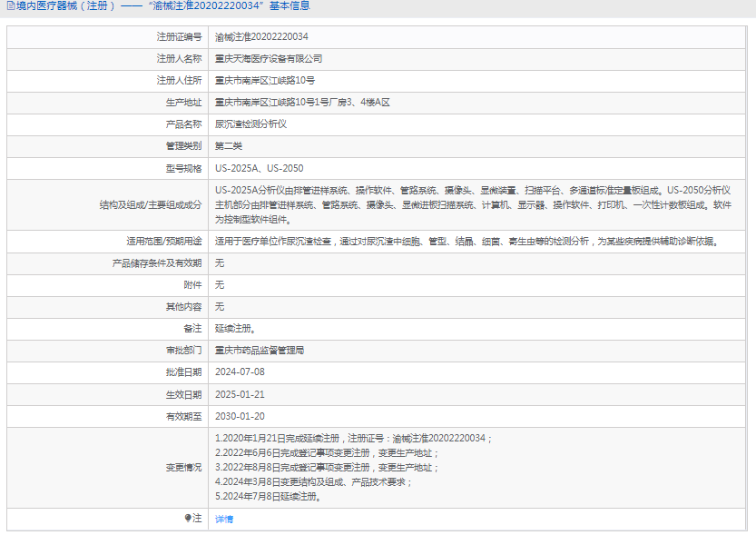Select registrant name 重庆天海医疗设备有限公司
This screenshot has height=535, width=756.
pyautogui.click(x=269, y=59)
